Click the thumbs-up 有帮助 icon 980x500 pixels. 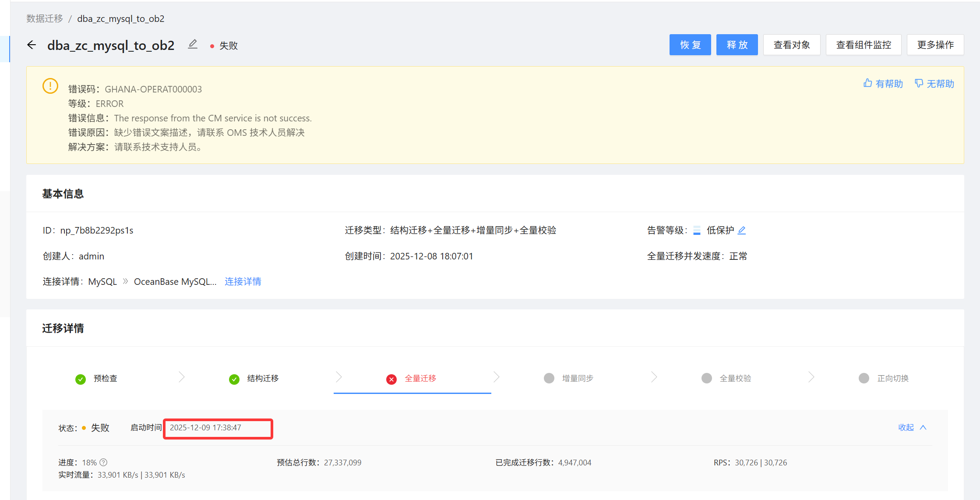867,83
